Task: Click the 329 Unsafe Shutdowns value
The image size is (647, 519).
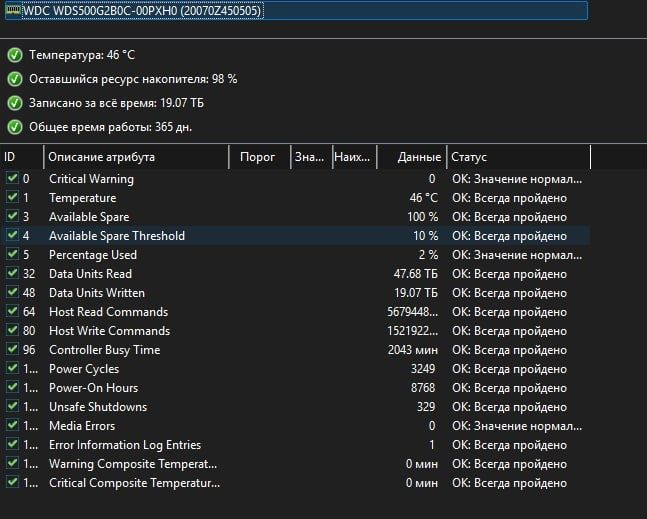Action: pyautogui.click(x=426, y=407)
